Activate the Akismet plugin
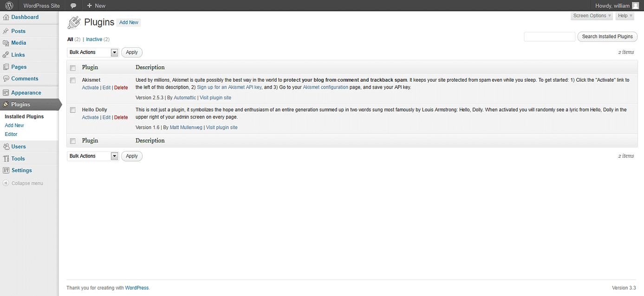644x296 pixels. [x=90, y=88]
